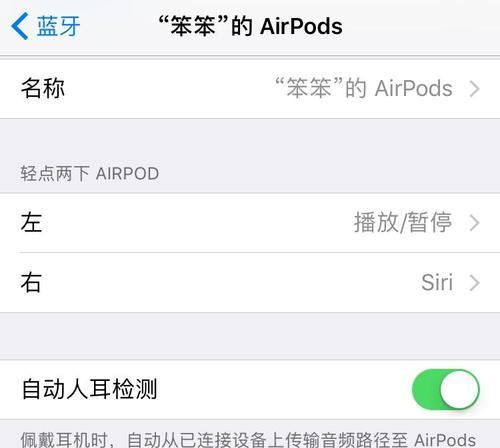Tap the 左 label text
Image resolution: width=500 pixels, height=448 pixels.
tap(31, 222)
